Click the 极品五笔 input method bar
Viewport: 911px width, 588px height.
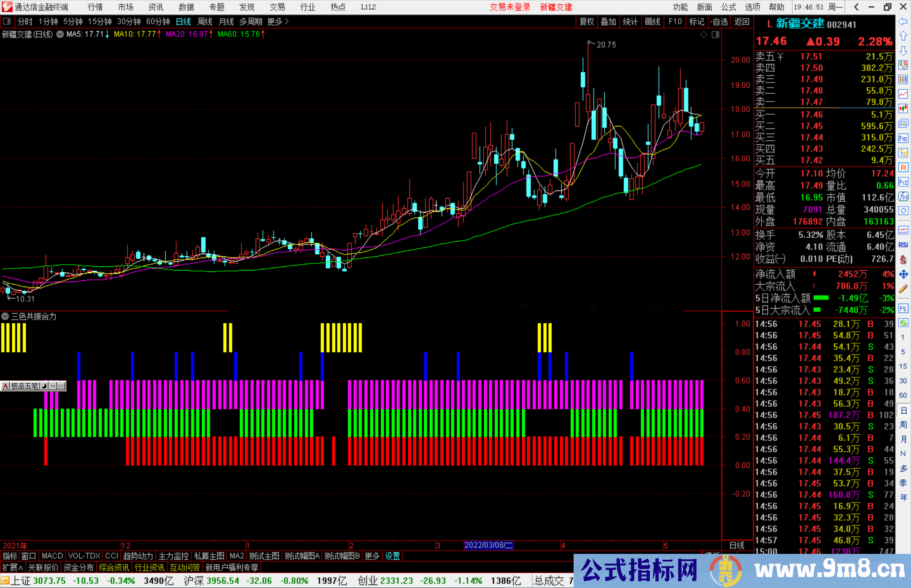[33, 386]
